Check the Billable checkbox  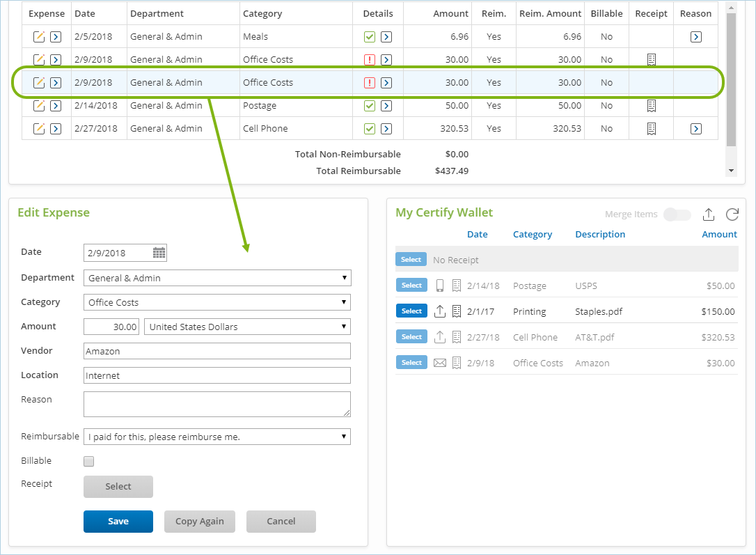[x=88, y=462]
